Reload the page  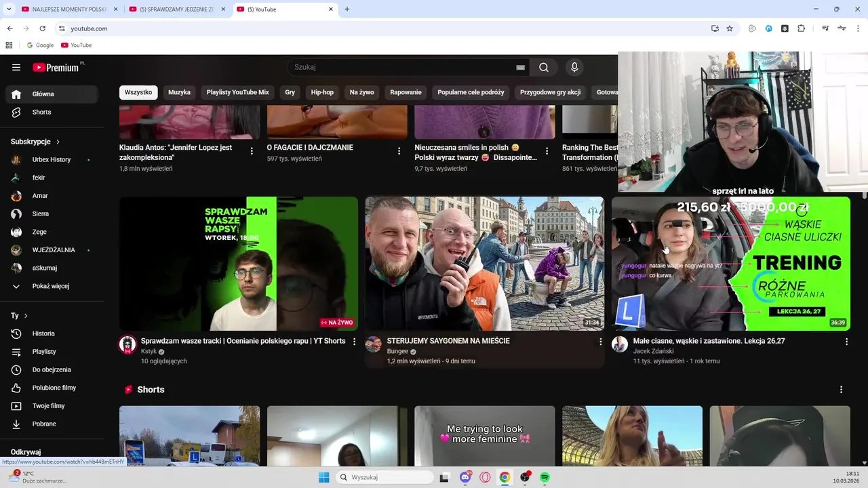tap(42, 28)
